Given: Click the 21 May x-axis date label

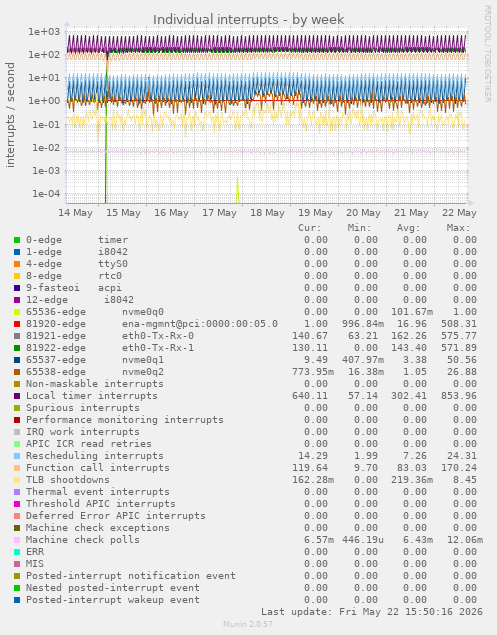Looking at the screenshot, I should (x=411, y=213).
